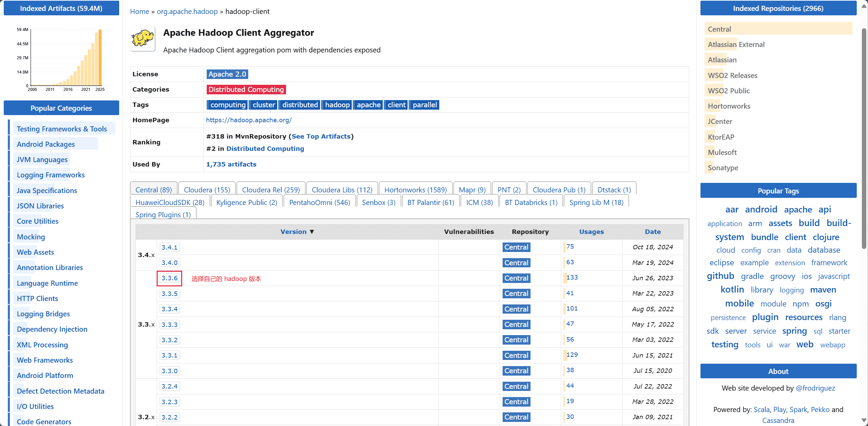The height and width of the screenshot is (426, 868).
Task: Switch to the PentahoOmni (546) tab
Action: click(x=319, y=202)
